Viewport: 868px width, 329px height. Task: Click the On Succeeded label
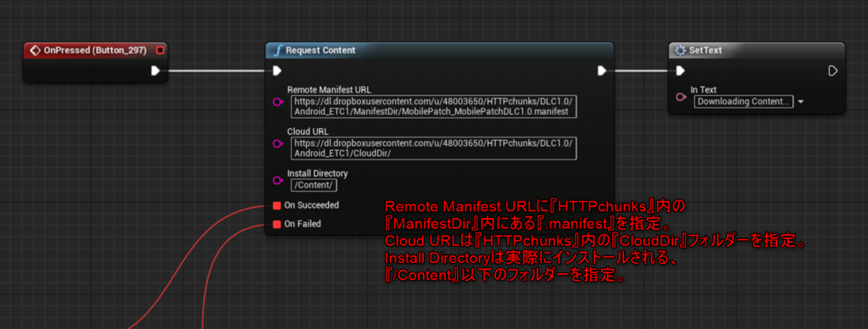pos(312,205)
